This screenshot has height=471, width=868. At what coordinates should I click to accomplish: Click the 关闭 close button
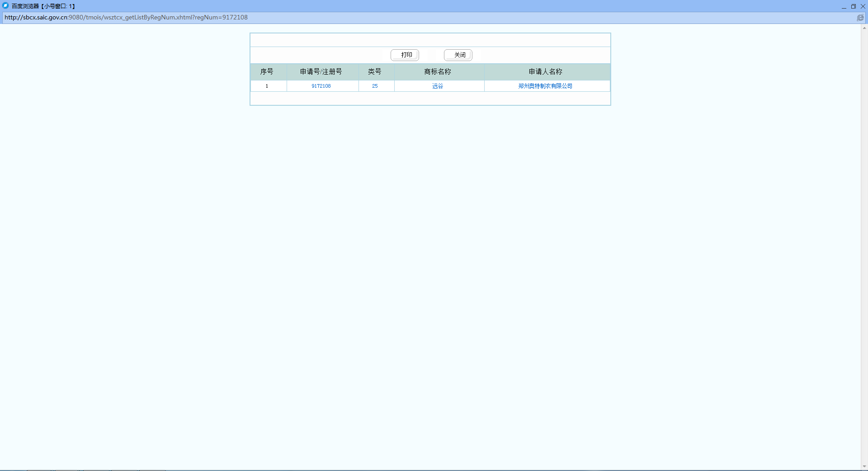coord(458,55)
